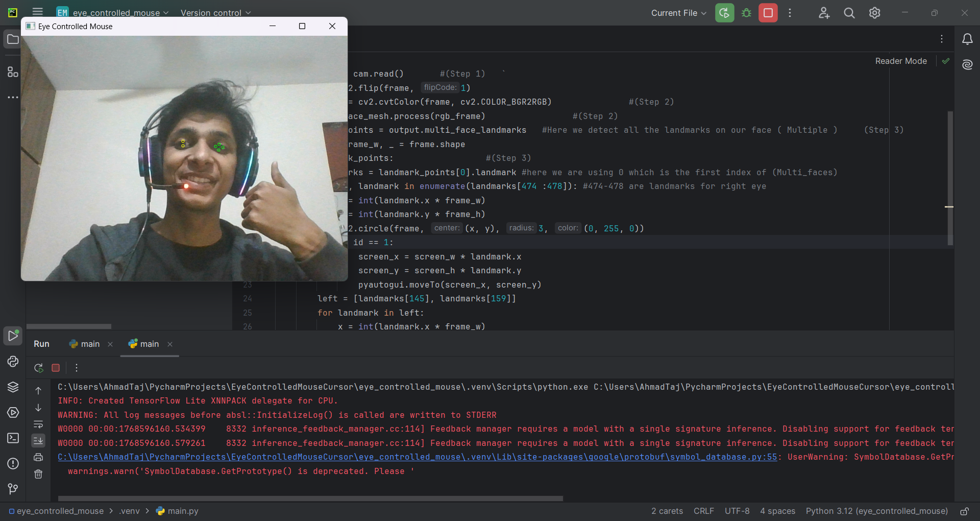Toggle soft-wrap in the run console
Viewport: 980px width, 521px height.
[38, 424]
